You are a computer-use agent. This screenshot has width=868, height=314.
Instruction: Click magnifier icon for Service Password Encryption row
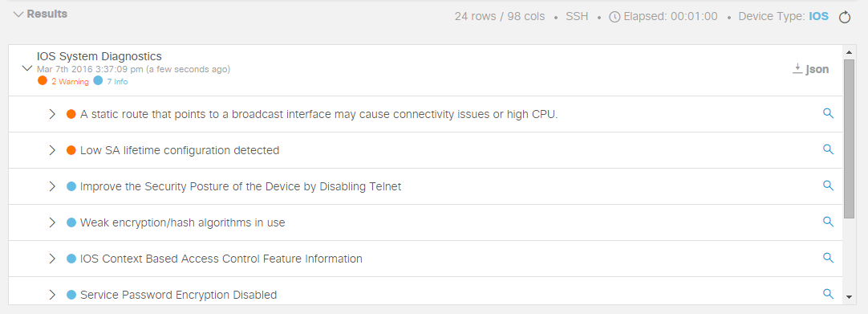[x=828, y=293]
